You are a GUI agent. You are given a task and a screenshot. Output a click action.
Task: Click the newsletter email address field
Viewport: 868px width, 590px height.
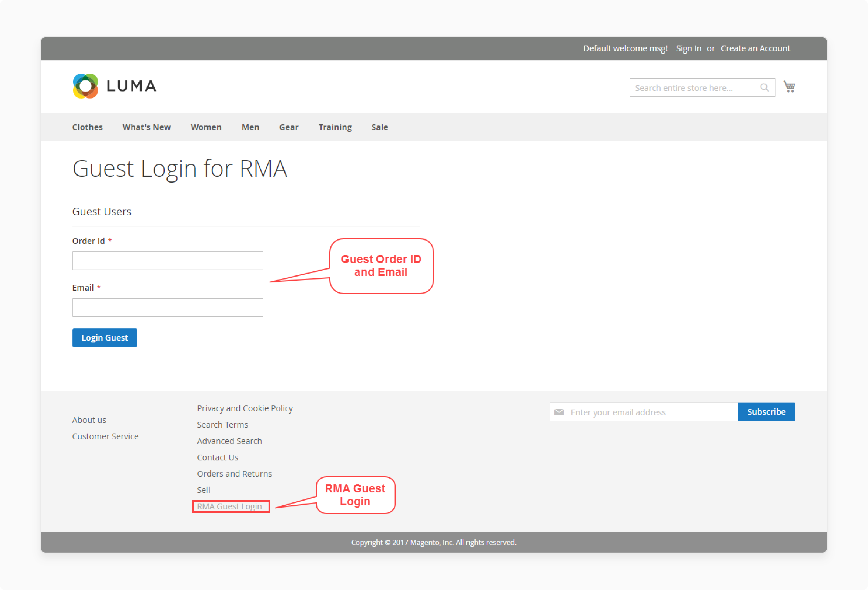(x=644, y=412)
